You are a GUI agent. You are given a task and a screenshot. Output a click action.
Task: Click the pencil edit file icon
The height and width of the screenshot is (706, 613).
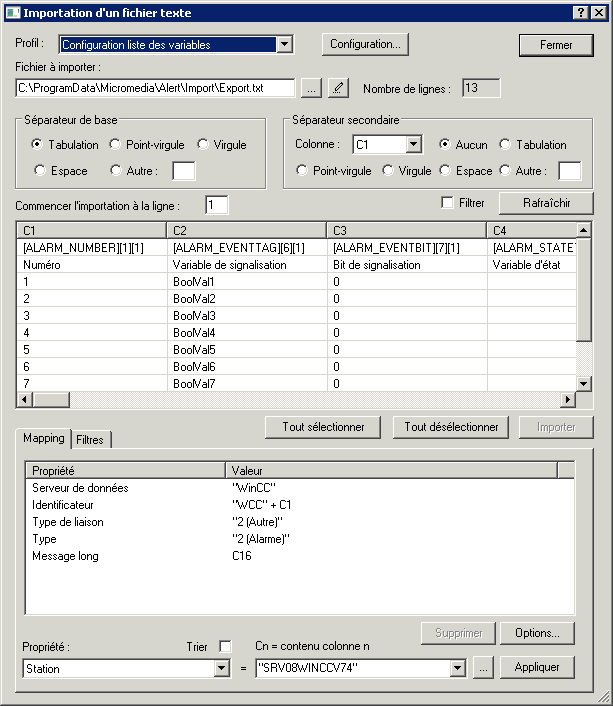coord(339,89)
